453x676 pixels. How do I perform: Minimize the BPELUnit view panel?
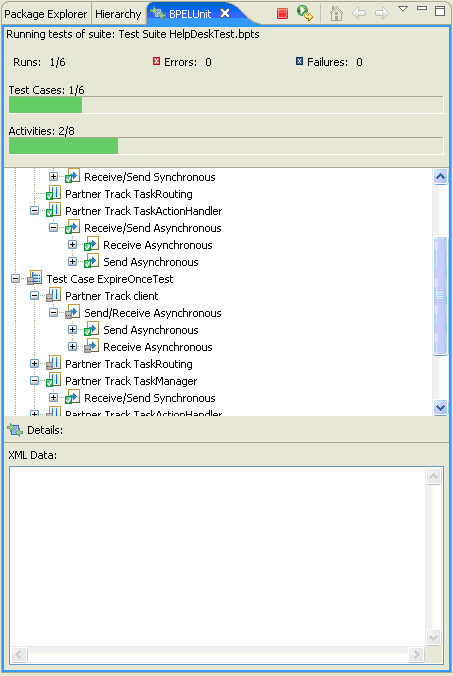click(x=422, y=8)
